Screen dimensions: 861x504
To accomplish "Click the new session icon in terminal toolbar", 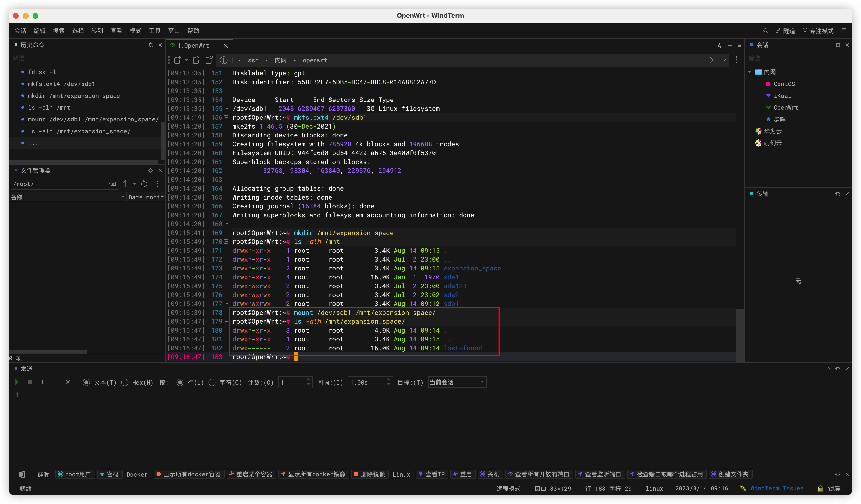I will (177, 60).
